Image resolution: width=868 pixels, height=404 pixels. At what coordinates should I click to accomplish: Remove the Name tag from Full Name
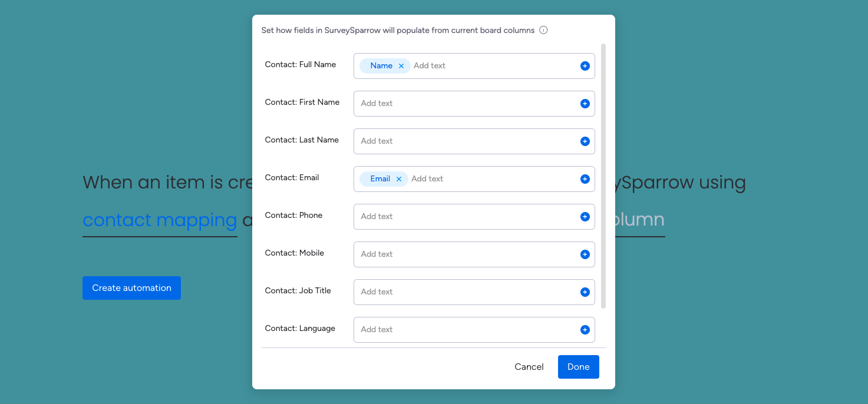click(x=401, y=66)
